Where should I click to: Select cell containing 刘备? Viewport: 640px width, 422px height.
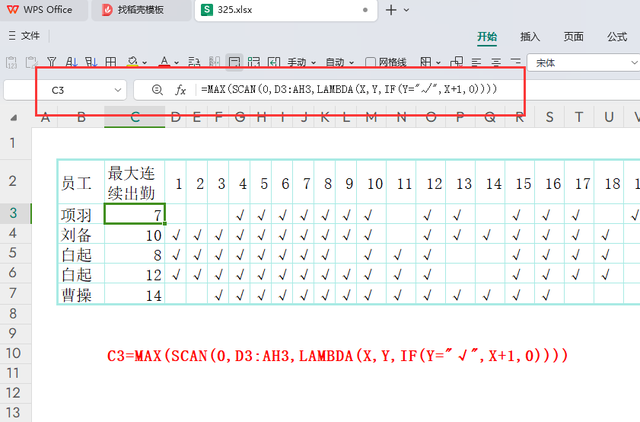[81, 234]
